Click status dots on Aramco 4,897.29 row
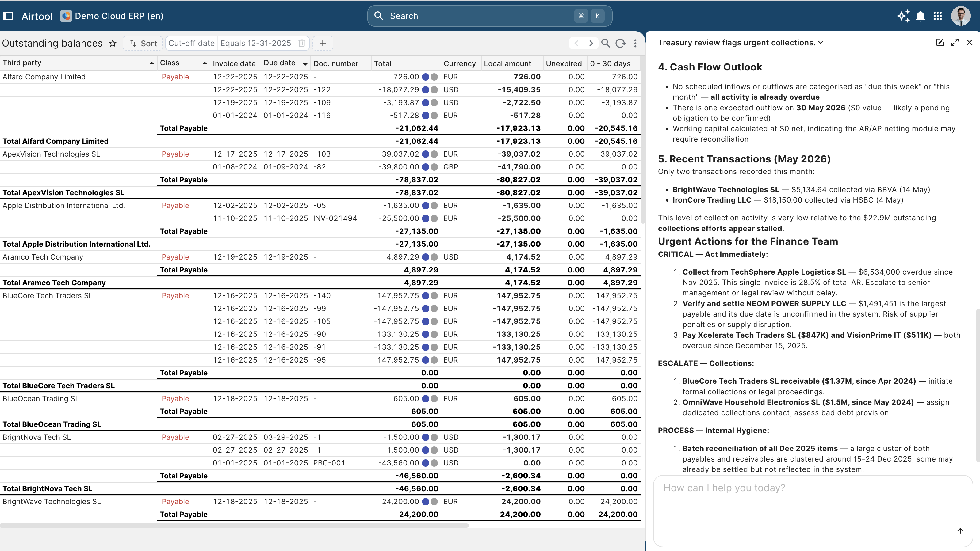This screenshot has width=980, height=551. (430, 257)
